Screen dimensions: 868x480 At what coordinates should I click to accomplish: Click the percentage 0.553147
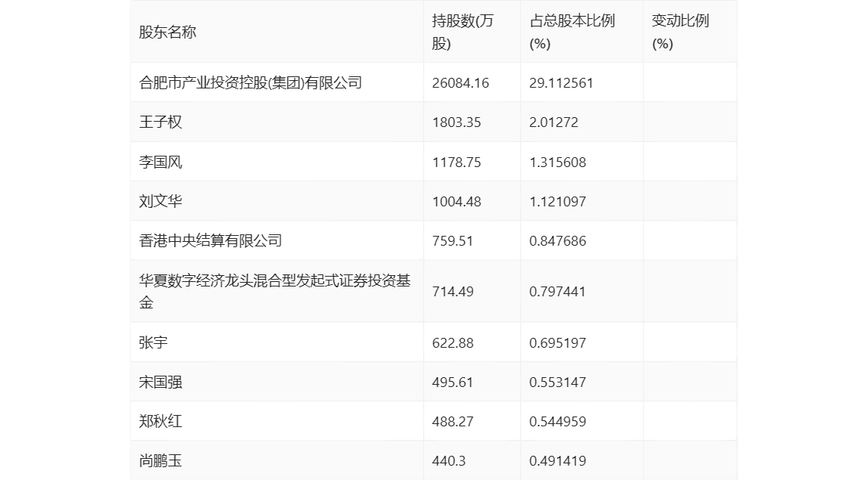click(557, 382)
